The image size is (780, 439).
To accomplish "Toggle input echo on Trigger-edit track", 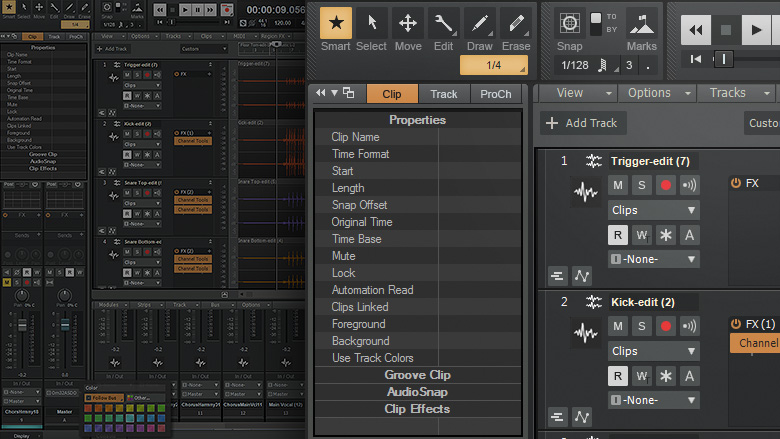I will 689,185.
